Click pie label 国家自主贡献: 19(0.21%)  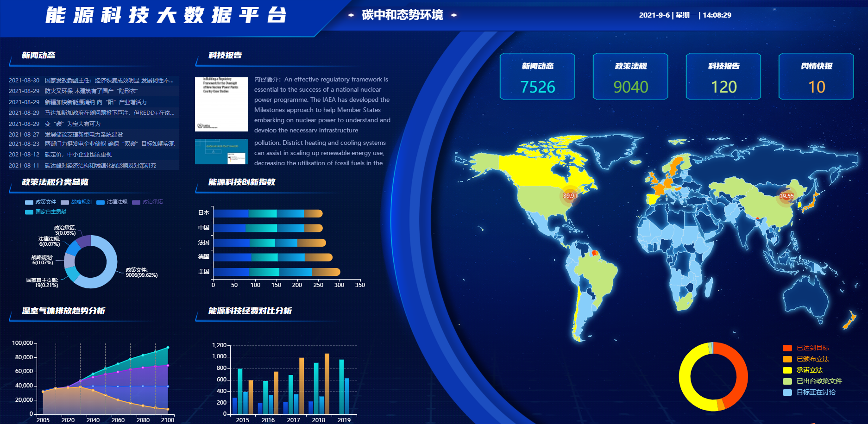[42, 283]
